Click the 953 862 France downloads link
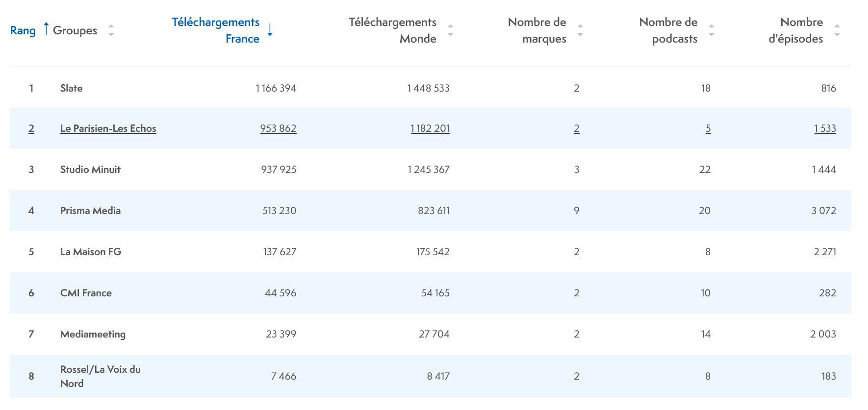This screenshot has height=410, width=868. click(x=278, y=128)
